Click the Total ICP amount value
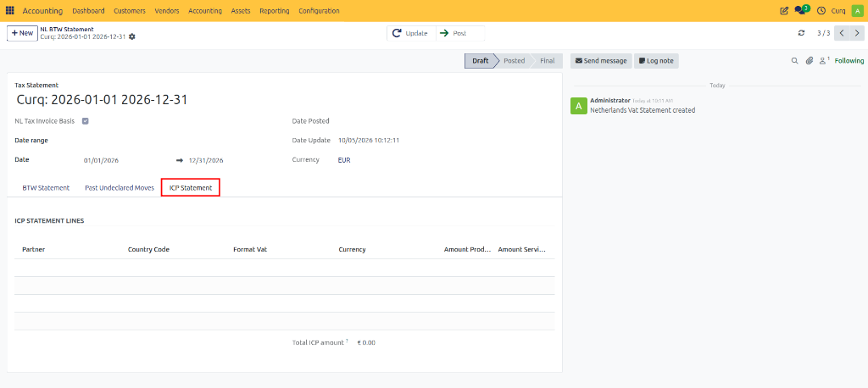 (x=366, y=342)
